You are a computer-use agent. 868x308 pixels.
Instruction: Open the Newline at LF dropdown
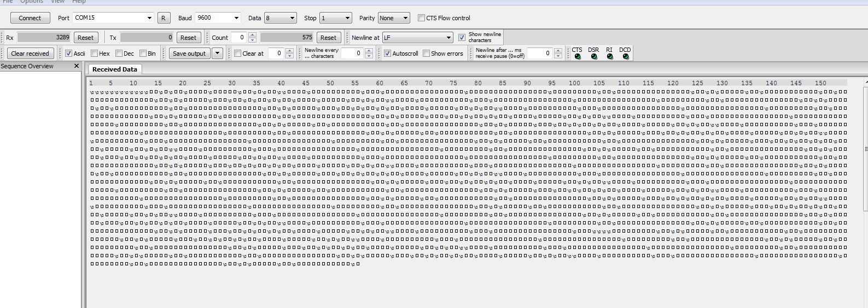tap(417, 38)
